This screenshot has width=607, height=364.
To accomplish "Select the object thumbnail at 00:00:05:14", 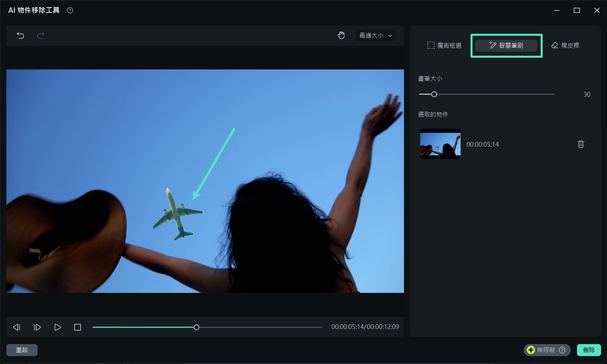I will click(440, 144).
